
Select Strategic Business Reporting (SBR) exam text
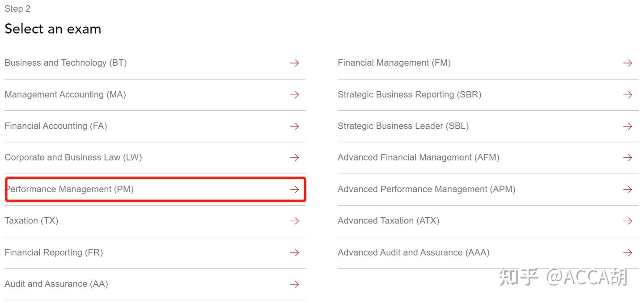[x=409, y=95]
